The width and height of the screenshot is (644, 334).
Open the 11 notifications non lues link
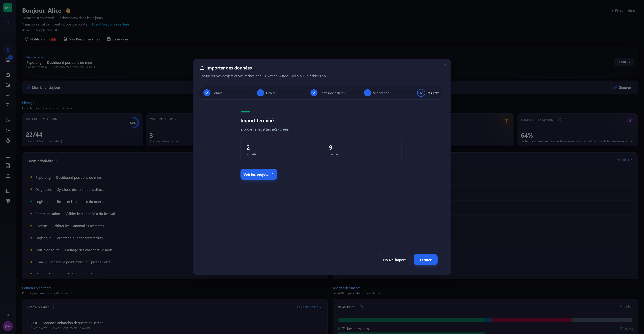tap(110, 24)
